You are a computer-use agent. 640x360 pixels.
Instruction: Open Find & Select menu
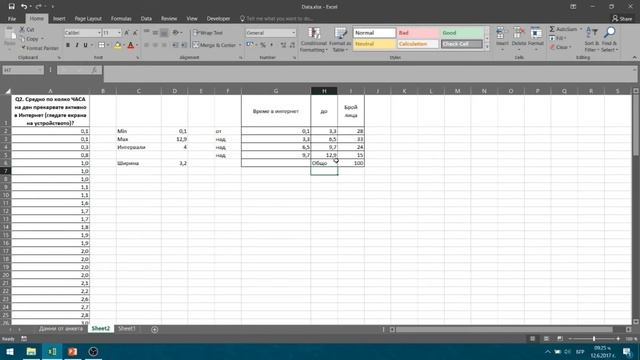point(609,40)
